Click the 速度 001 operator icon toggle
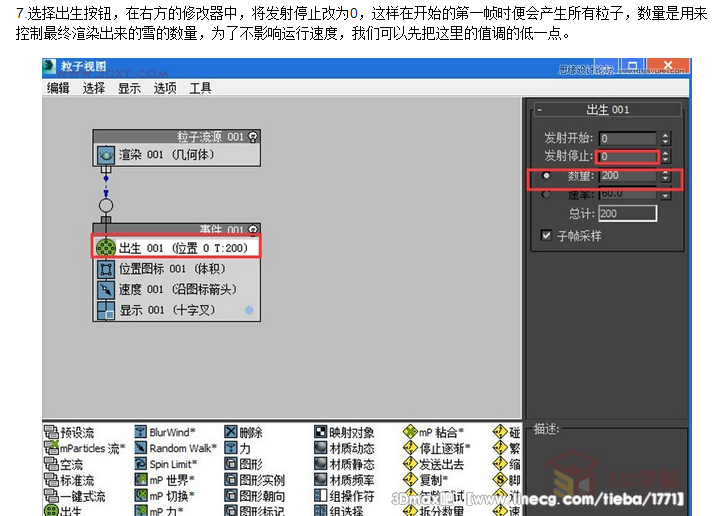The image size is (713, 516). (106, 289)
